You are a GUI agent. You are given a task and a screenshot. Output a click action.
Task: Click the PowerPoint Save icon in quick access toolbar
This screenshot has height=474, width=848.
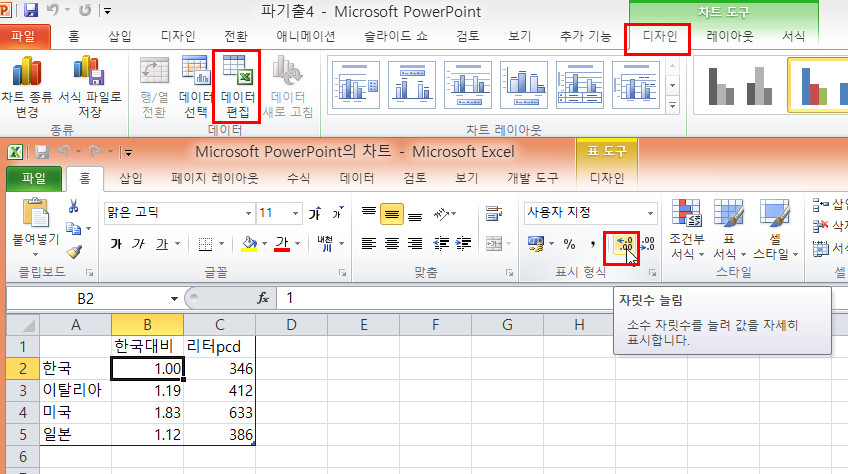(x=30, y=10)
